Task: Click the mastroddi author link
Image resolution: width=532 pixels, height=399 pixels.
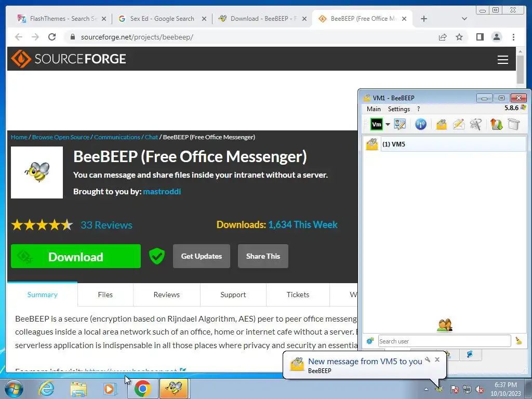Action: 162,192
